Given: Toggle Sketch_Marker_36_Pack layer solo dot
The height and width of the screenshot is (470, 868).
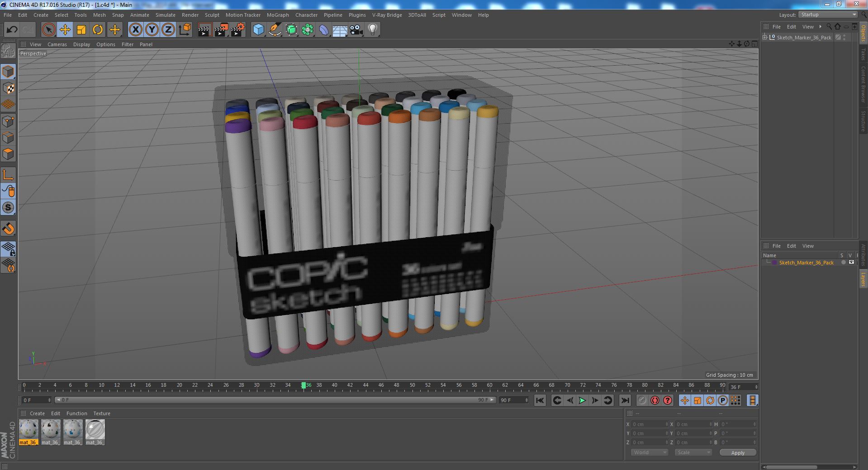Looking at the screenshot, I should click(x=843, y=263).
